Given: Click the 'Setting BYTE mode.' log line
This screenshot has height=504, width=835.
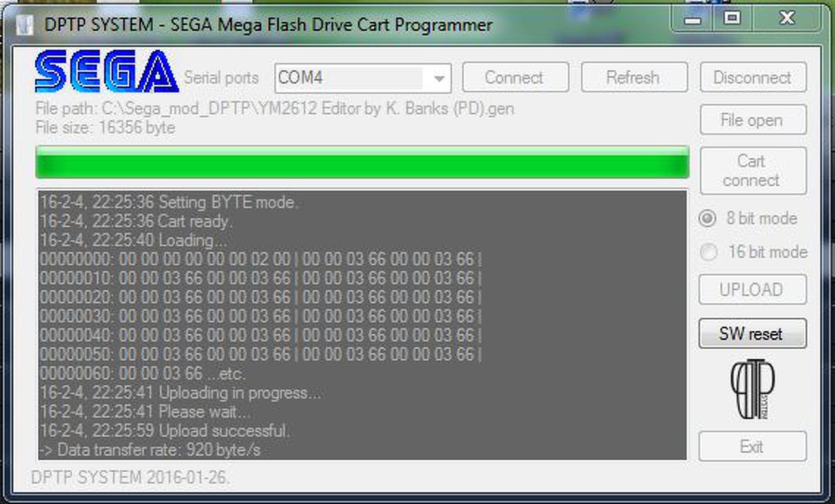Looking at the screenshot, I should (168, 202).
